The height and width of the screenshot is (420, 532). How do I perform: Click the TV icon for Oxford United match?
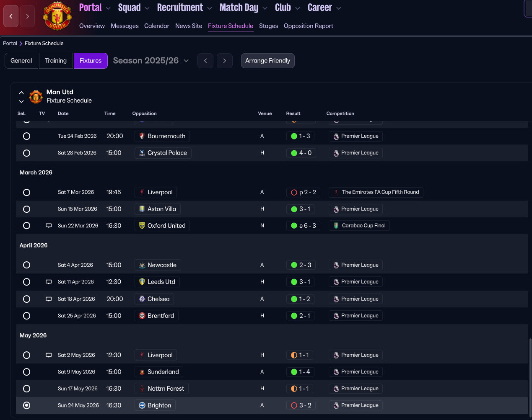click(49, 226)
